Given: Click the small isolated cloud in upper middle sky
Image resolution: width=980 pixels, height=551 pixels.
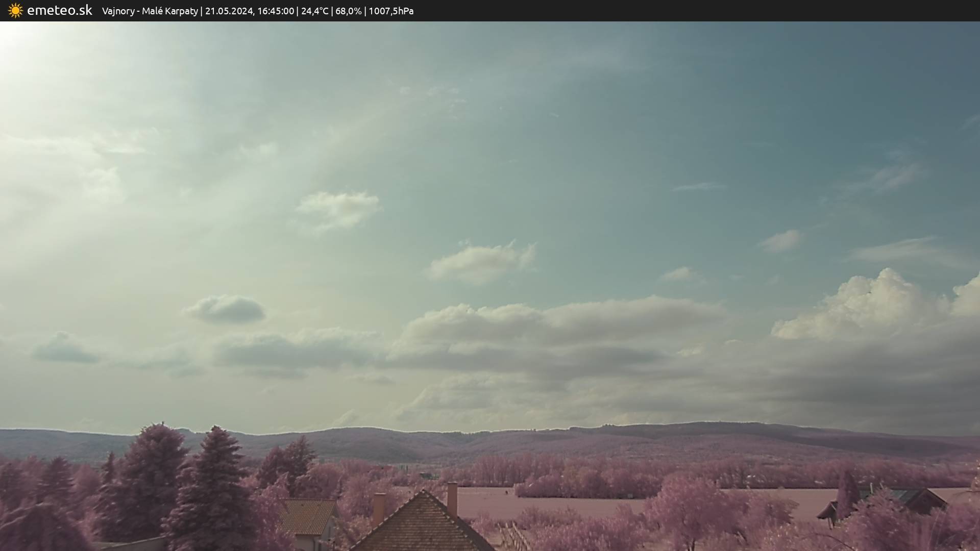Looking at the screenshot, I should pyautogui.click(x=338, y=208).
